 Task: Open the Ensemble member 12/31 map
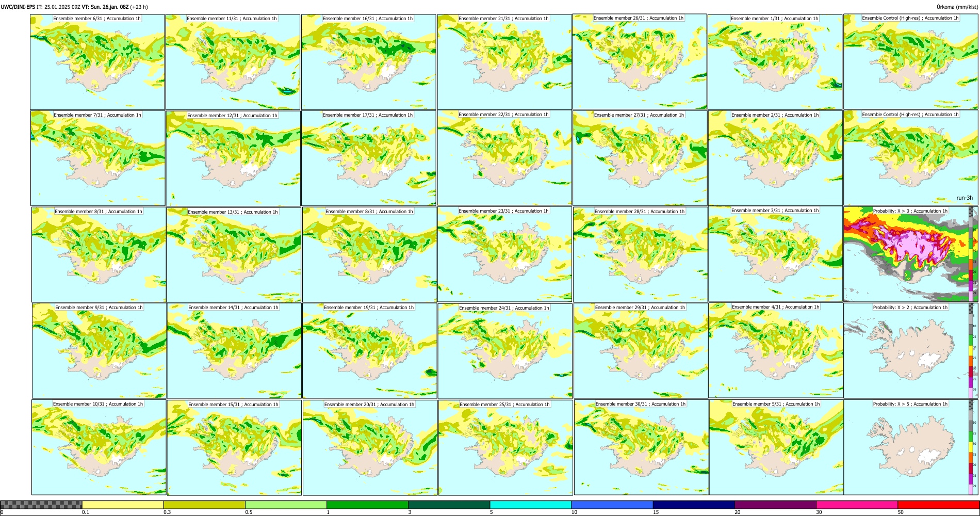(x=233, y=158)
